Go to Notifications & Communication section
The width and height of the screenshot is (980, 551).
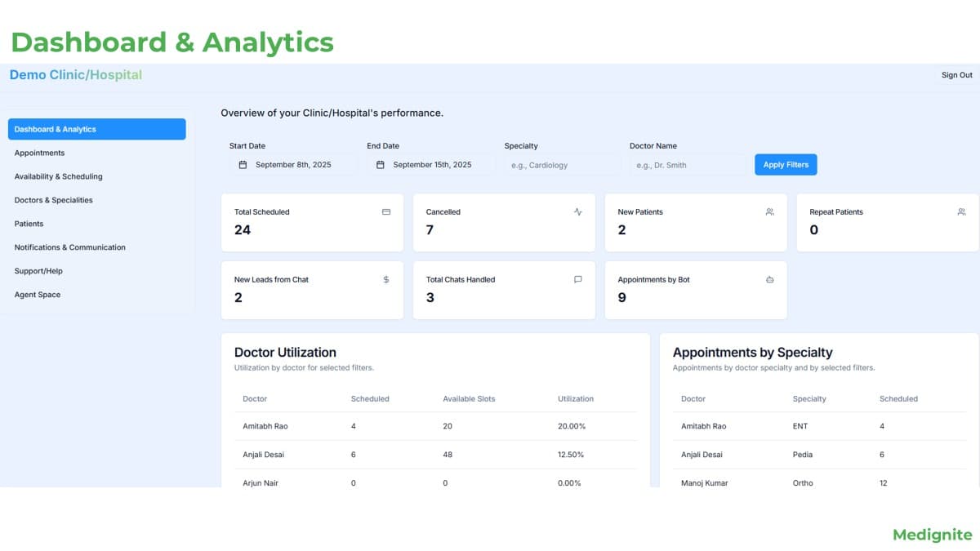tap(69, 247)
